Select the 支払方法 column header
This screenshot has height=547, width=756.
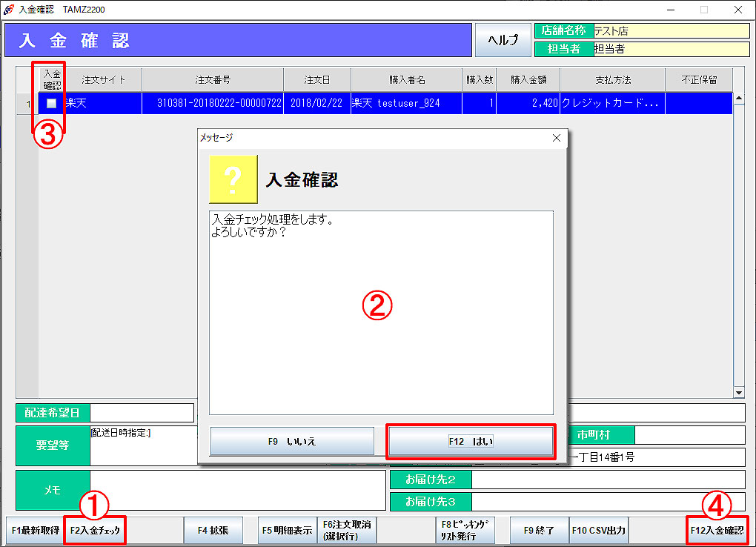(613, 79)
